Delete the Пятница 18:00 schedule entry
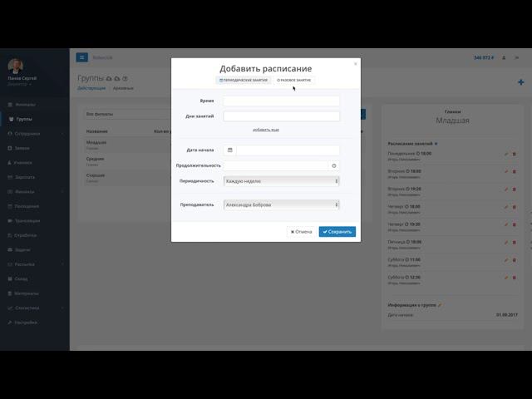Image resolution: width=532 pixels, height=399 pixels. pos(514,243)
